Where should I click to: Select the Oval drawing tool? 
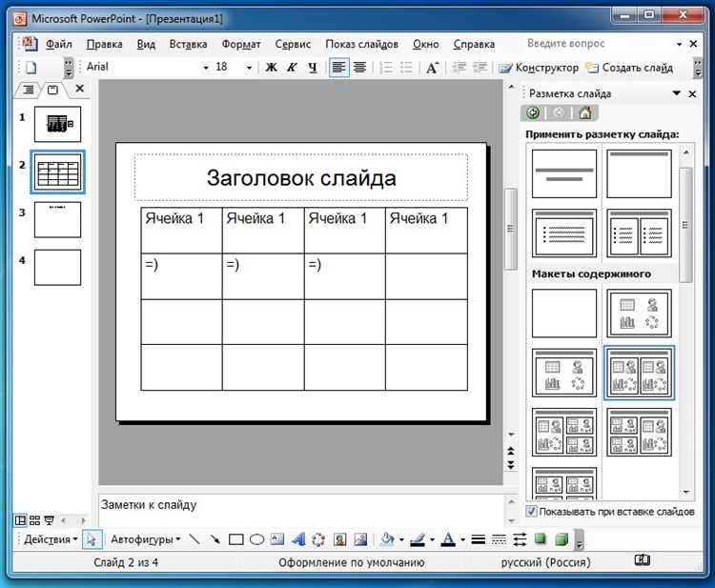click(257, 539)
